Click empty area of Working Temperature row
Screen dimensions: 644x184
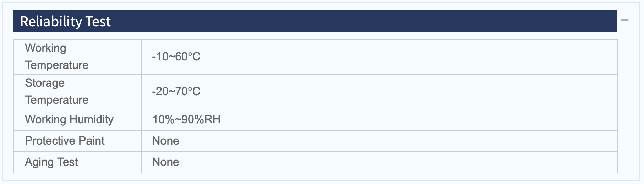click(x=408, y=57)
